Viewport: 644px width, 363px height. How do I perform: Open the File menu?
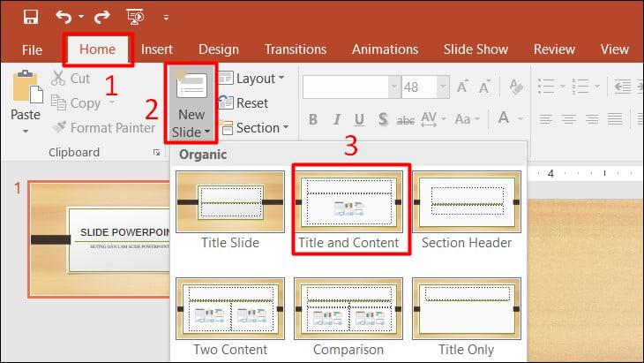32,49
